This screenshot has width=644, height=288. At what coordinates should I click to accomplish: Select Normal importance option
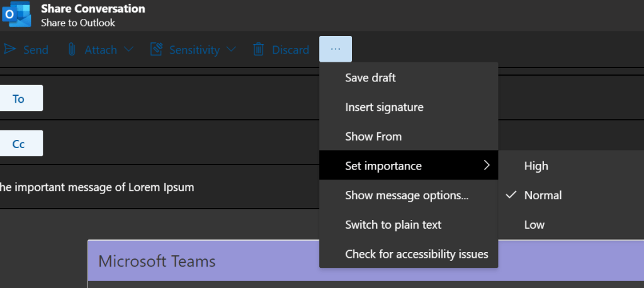point(543,195)
